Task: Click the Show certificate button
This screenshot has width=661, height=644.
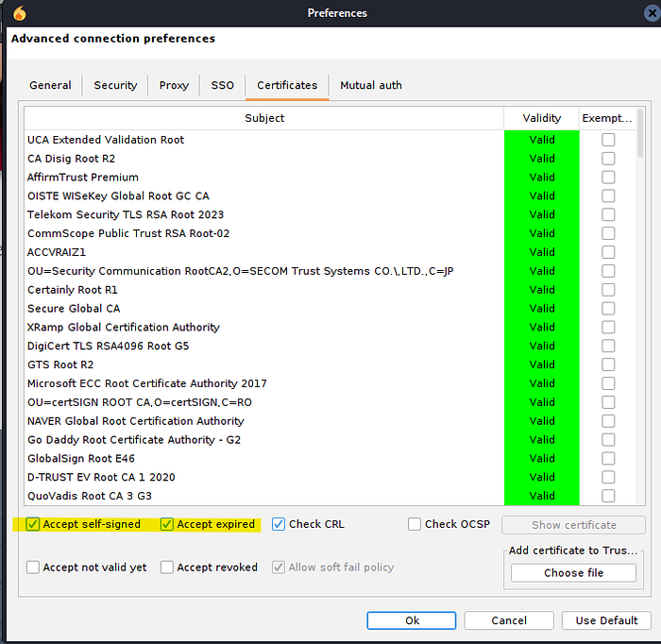Action: (573, 525)
